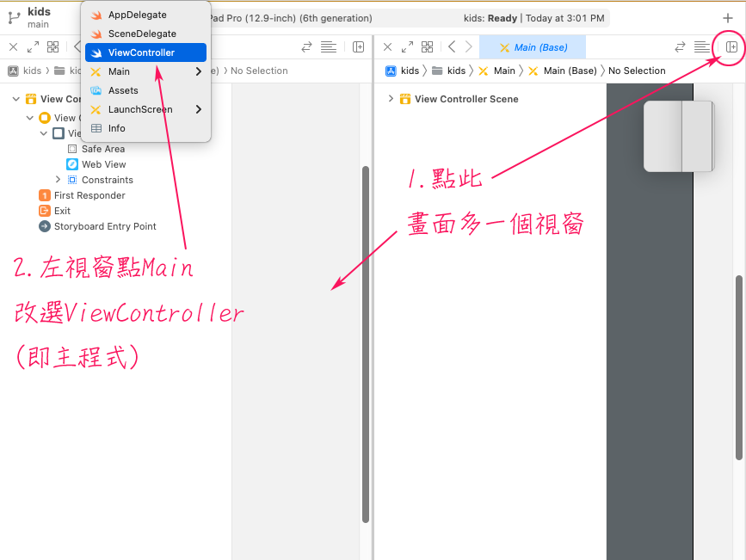Open the source control branch icon

pyautogui.click(x=15, y=18)
